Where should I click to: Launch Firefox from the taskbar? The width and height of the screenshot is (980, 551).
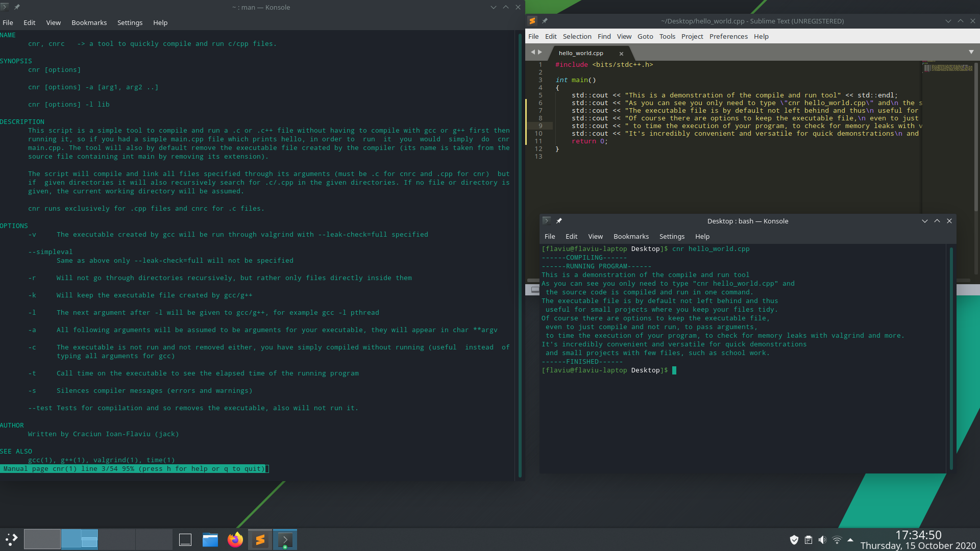235,539
